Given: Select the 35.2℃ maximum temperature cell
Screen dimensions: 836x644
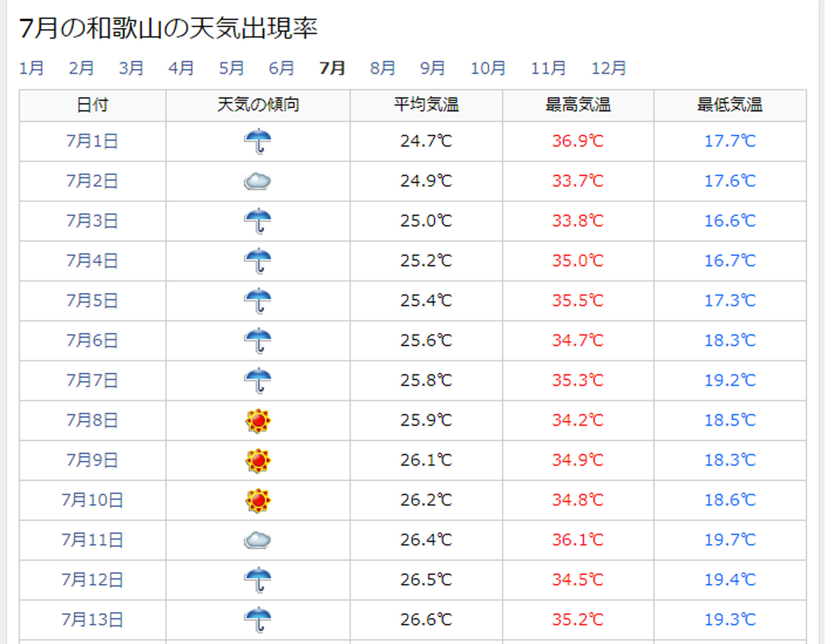Looking at the screenshot, I should click(x=578, y=620).
